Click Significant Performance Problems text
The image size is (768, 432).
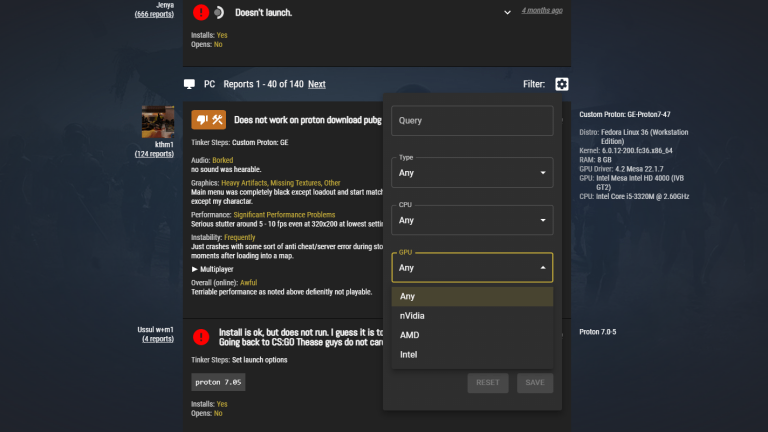click(x=284, y=215)
